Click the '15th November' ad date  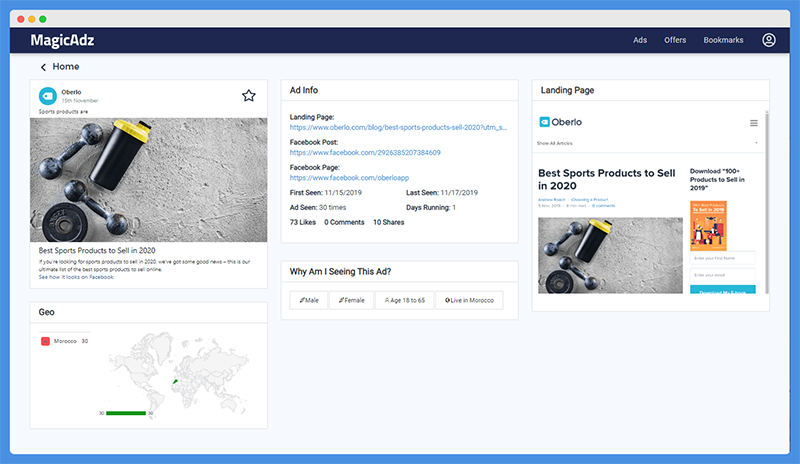80,101
